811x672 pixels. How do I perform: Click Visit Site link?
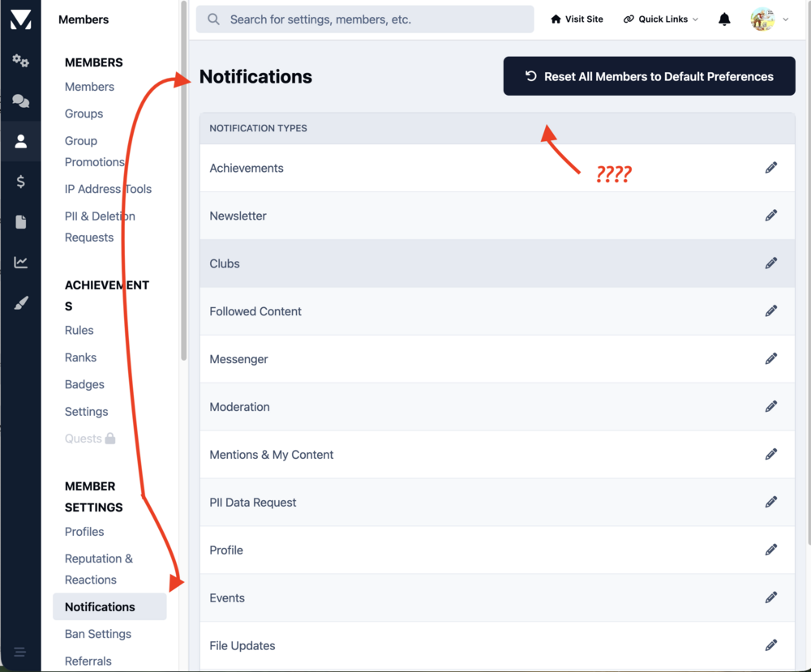[577, 19]
